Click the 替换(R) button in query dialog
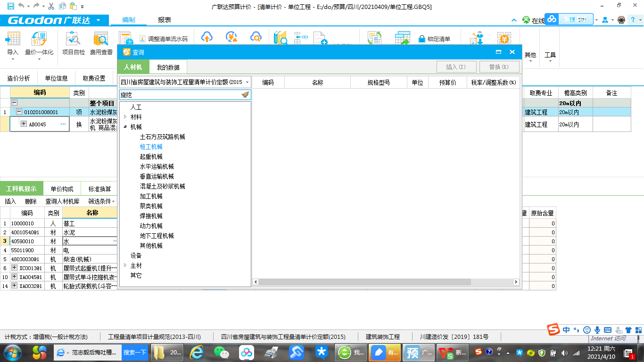This screenshot has width=644, height=362. click(499, 67)
